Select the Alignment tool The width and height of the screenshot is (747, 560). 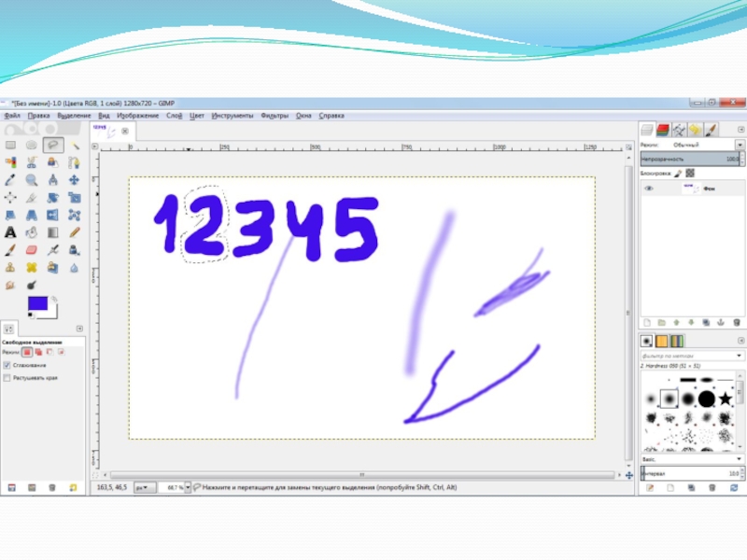coord(10,198)
